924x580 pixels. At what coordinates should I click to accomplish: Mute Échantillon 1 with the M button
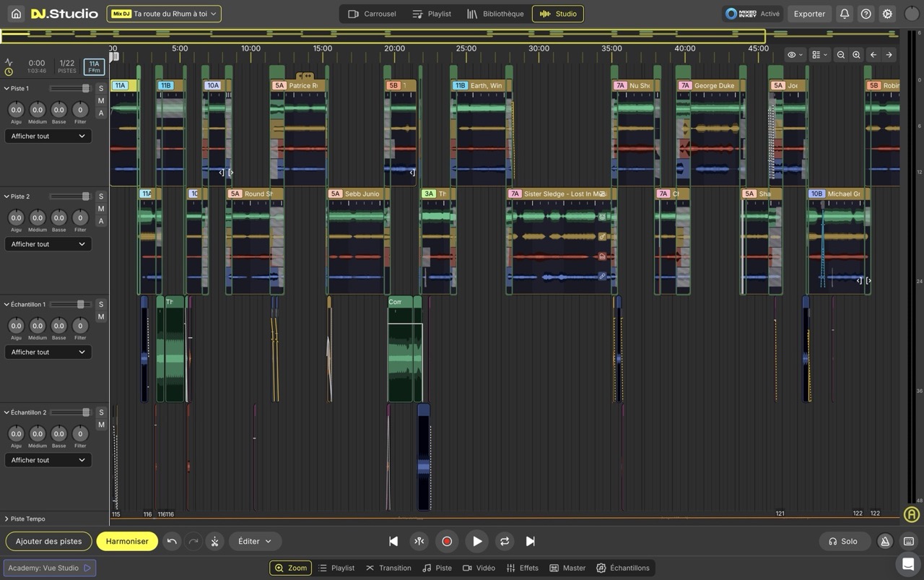click(x=101, y=316)
